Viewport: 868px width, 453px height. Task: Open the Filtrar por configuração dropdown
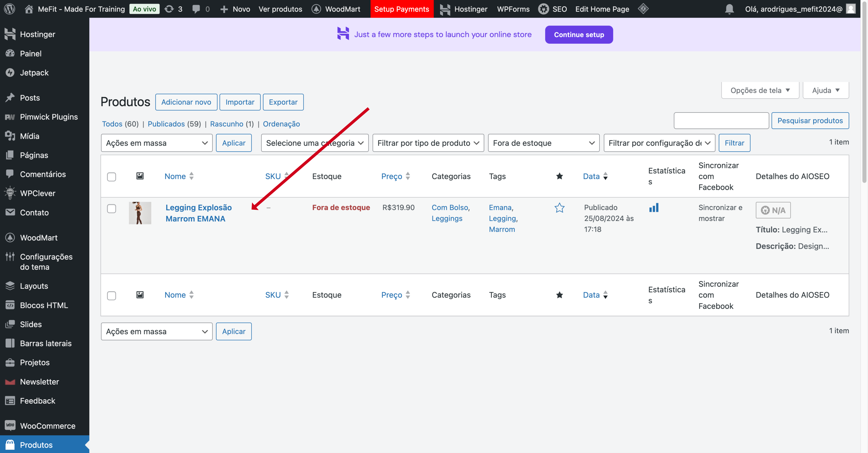[659, 143]
